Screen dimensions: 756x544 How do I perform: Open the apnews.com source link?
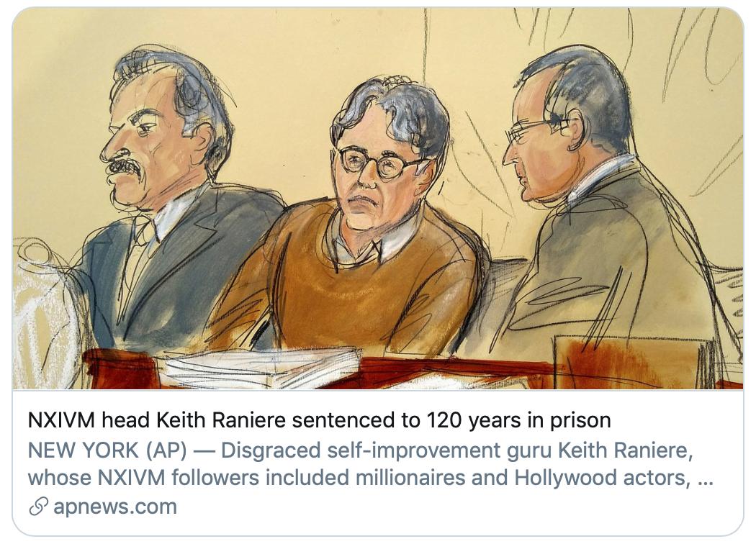pyautogui.click(x=114, y=507)
